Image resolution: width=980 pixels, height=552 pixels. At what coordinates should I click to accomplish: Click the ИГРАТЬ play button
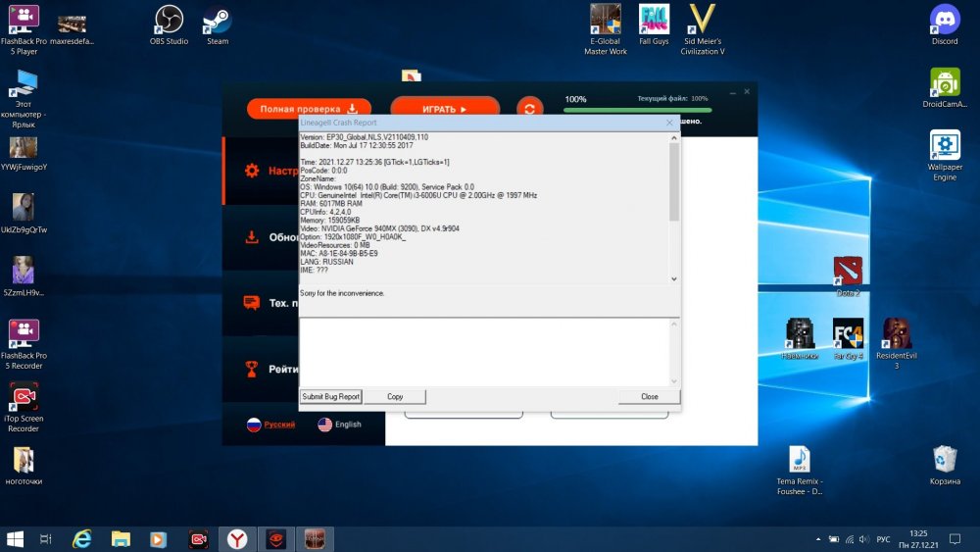[x=444, y=109]
